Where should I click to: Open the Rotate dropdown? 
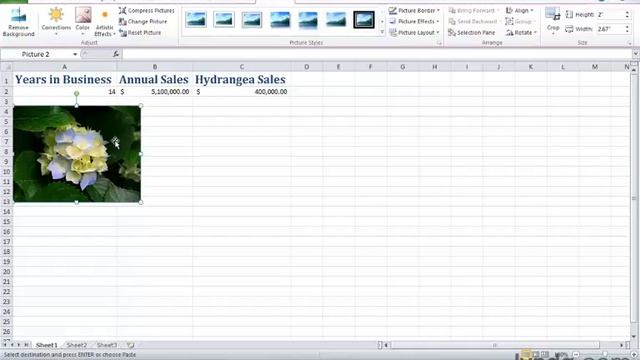(x=521, y=33)
